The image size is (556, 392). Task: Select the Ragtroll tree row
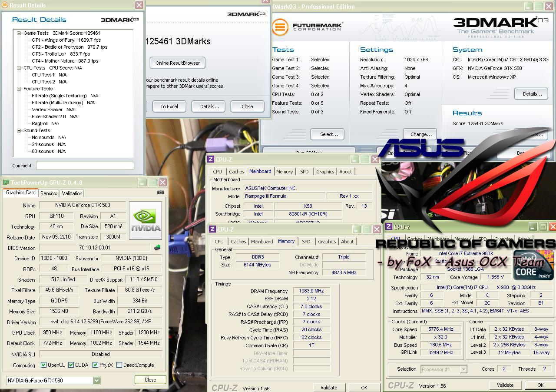pyautogui.click(x=45, y=123)
